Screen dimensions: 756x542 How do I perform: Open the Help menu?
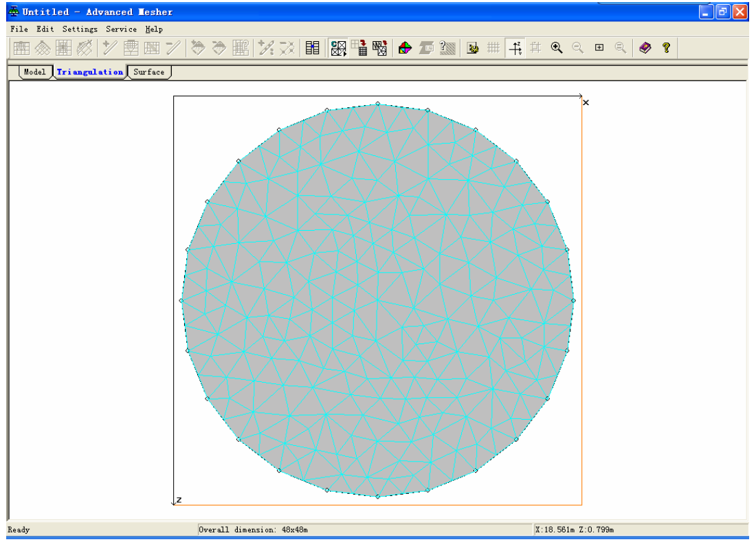[x=154, y=29]
